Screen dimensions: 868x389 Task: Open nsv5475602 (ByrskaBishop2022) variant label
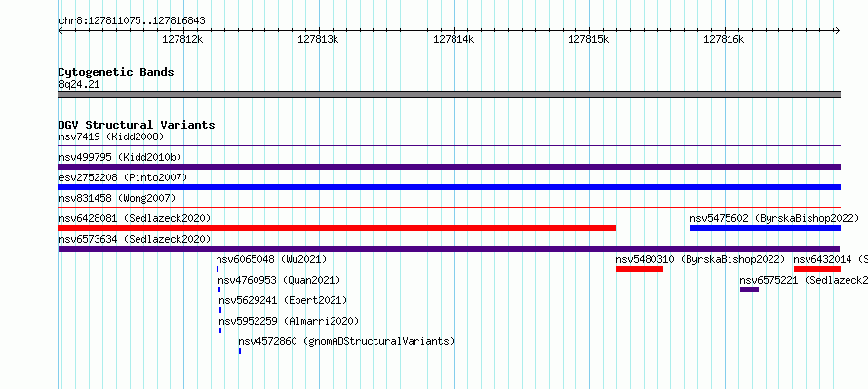pyautogui.click(x=774, y=218)
